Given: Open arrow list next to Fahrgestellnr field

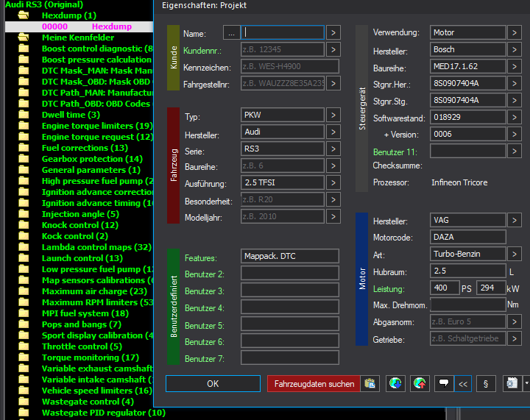Looking at the screenshot, I should point(333,83).
